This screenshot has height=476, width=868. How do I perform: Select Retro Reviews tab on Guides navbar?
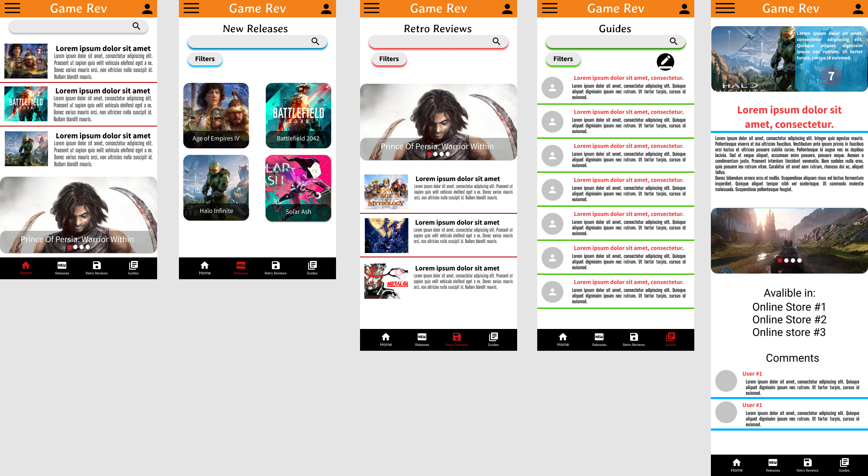[x=634, y=339]
